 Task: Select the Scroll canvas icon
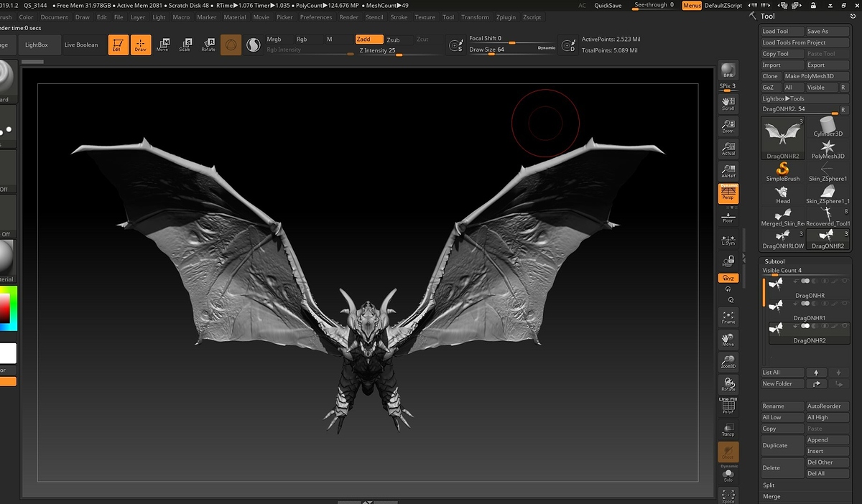tap(728, 104)
